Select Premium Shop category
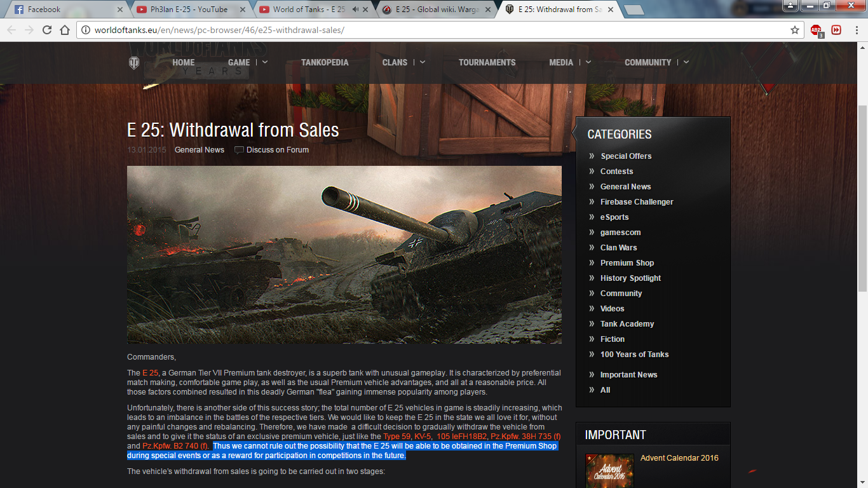Image resolution: width=868 pixels, height=488 pixels. (627, 263)
